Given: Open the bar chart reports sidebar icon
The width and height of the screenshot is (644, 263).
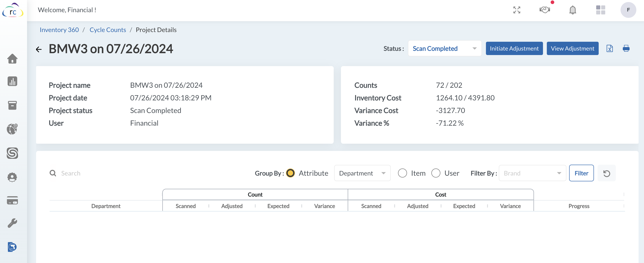Looking at the screenshot, I should pos(12,81).
